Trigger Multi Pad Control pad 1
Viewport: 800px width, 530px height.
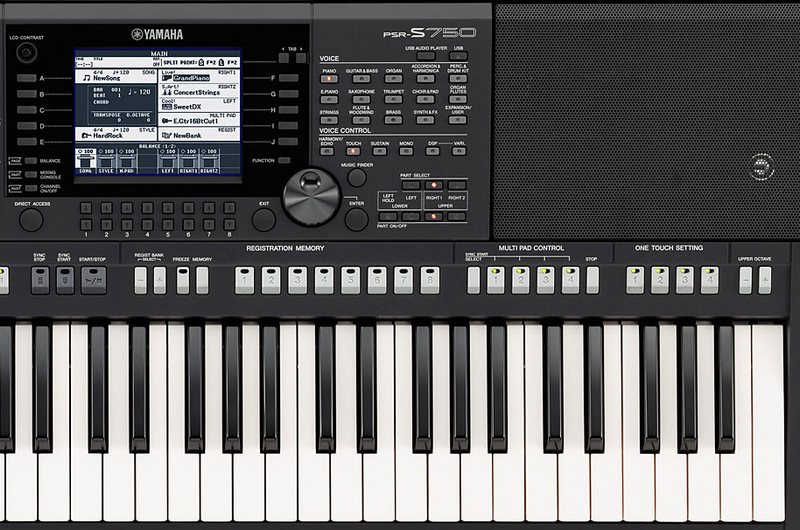coord(495,280)
